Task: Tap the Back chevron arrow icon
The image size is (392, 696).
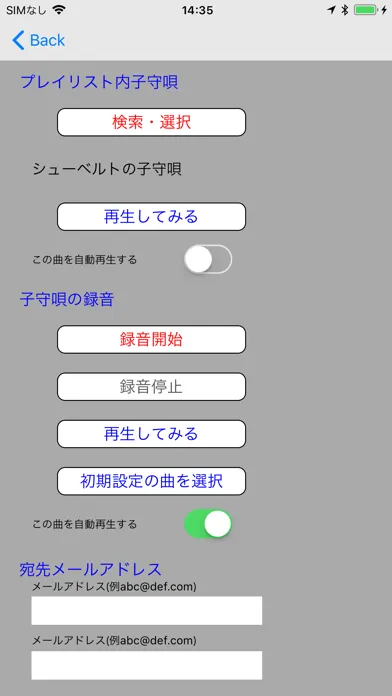Action: [18, 40]
